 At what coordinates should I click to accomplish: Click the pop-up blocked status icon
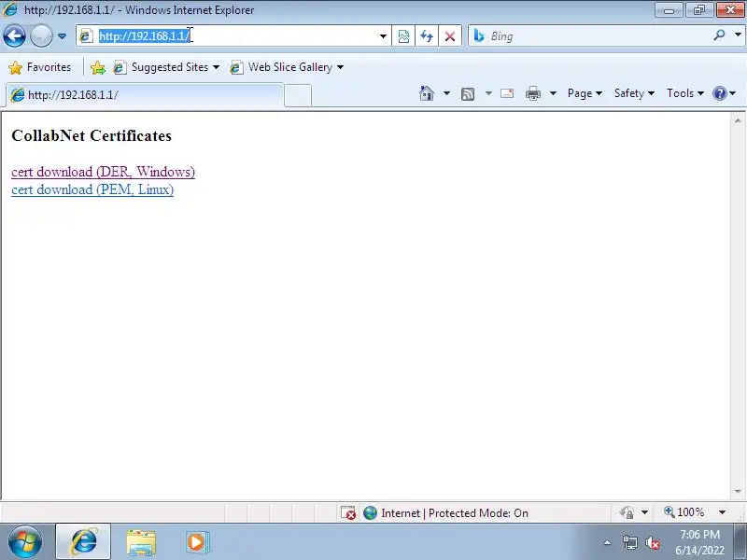coord(348,512)
